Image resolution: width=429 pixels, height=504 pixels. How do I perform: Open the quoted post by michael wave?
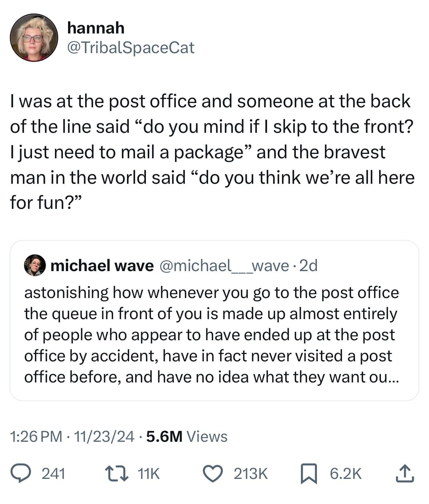(x=215, y=320)
